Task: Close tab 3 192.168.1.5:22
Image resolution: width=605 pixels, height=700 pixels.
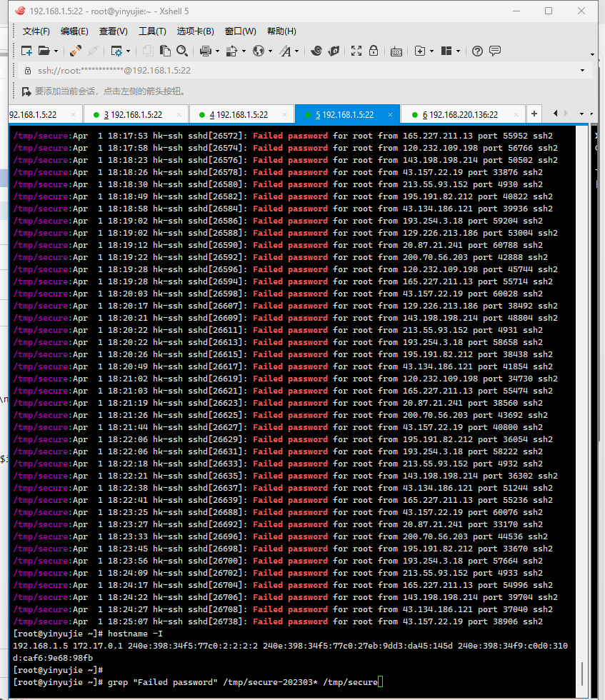Action: (x=179, y=115)
